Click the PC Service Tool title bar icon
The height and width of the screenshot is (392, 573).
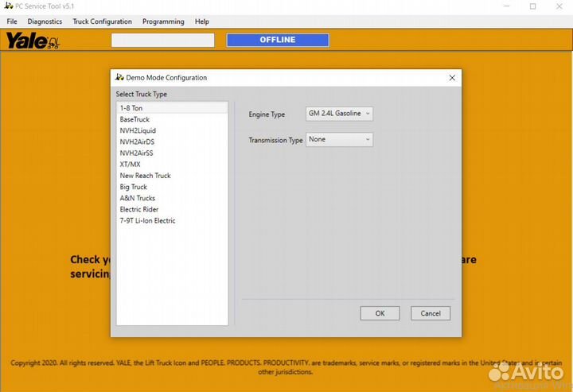click(x=9, y=6)
